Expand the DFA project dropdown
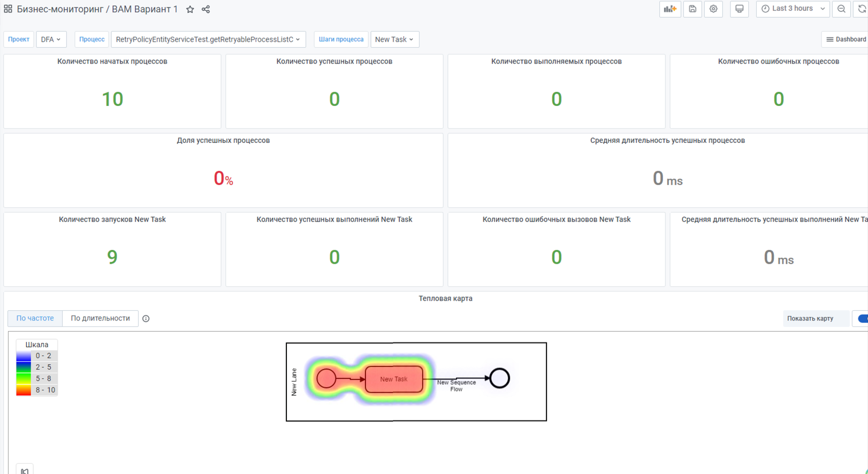Viewport: 868px width, 474px height. (x=51, y=40)
